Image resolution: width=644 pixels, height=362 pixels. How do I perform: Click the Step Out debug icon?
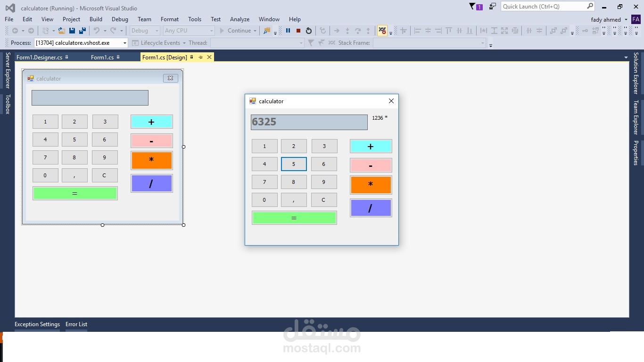368,31
